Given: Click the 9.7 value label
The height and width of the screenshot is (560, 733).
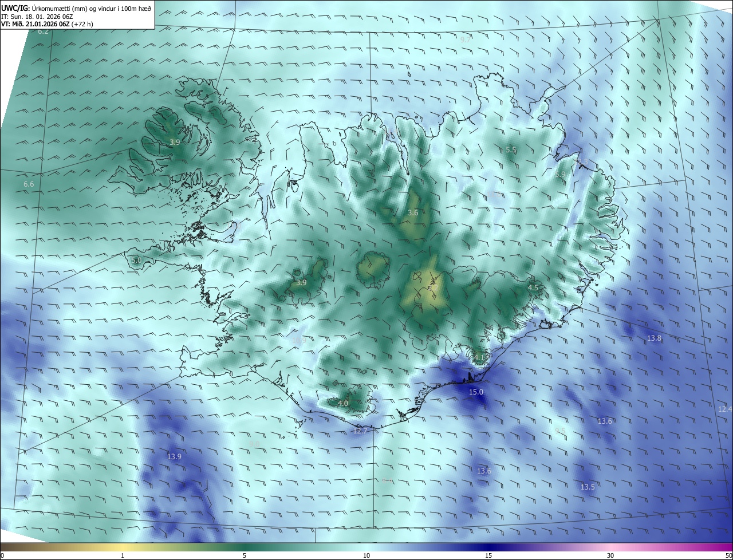Looking at the screenshot, I should pyautogui.click(x=465, y=40).
